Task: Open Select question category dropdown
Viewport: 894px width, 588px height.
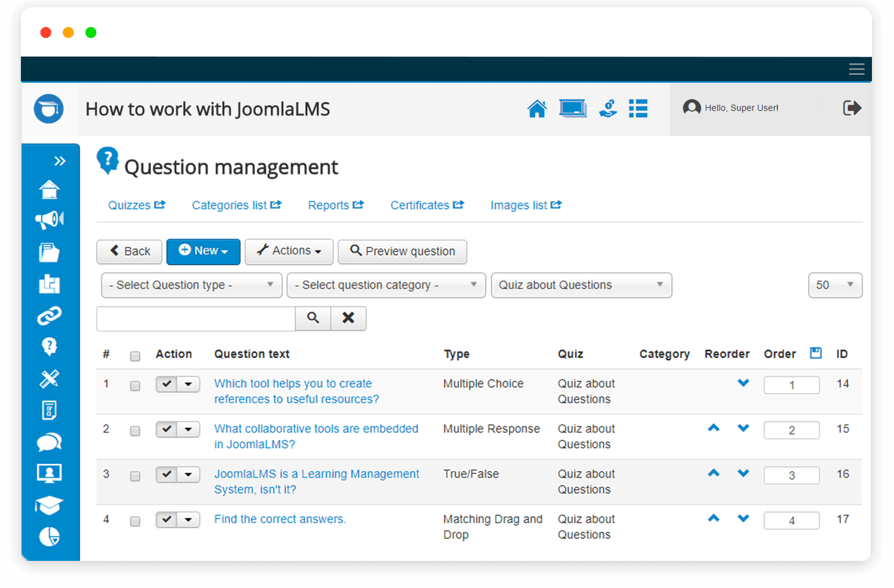Action: (386, 285)
